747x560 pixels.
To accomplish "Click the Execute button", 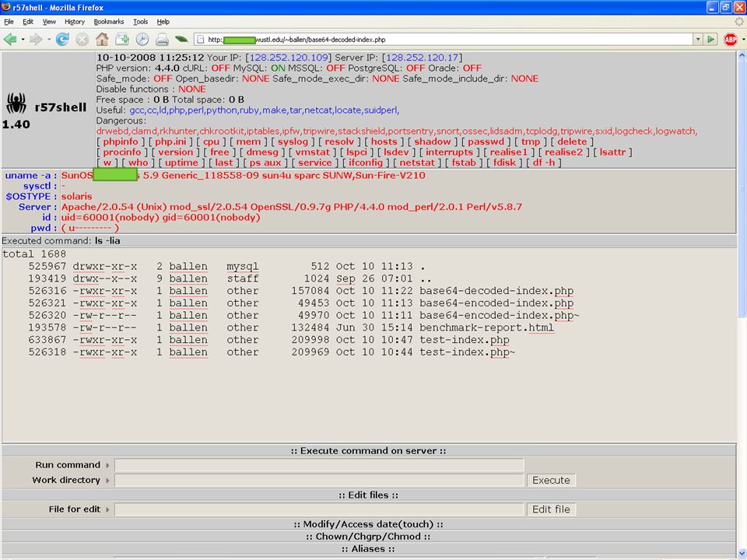I will point(551,480).
